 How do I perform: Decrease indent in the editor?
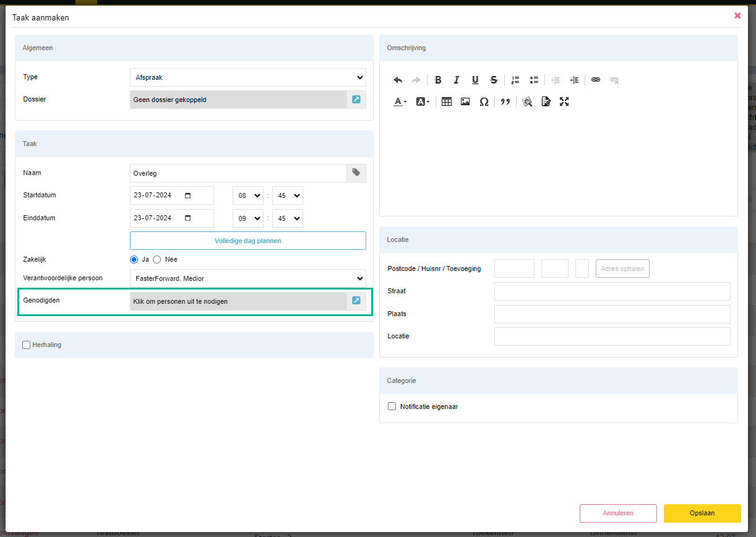556,80
